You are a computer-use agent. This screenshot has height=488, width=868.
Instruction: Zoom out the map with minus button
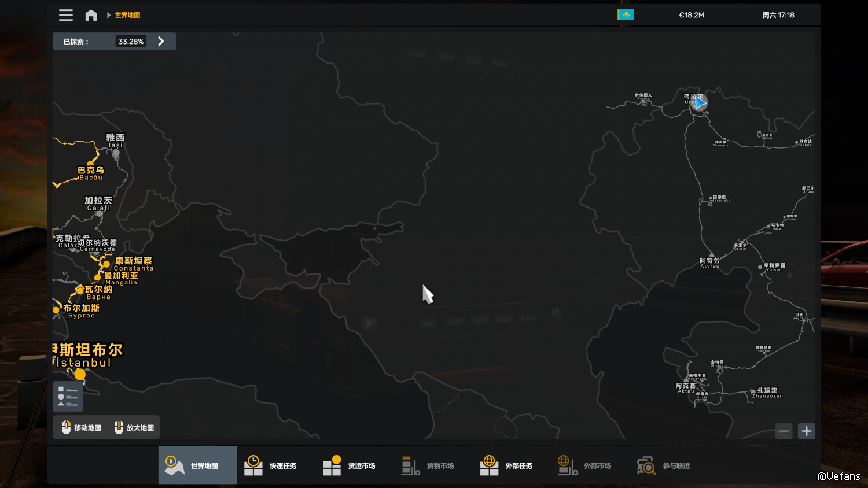784,431
